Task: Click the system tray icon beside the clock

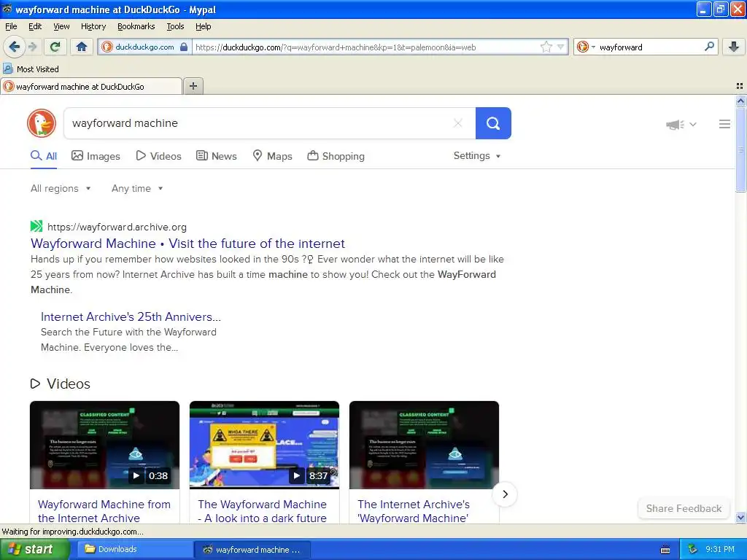Action: point(693,550)
